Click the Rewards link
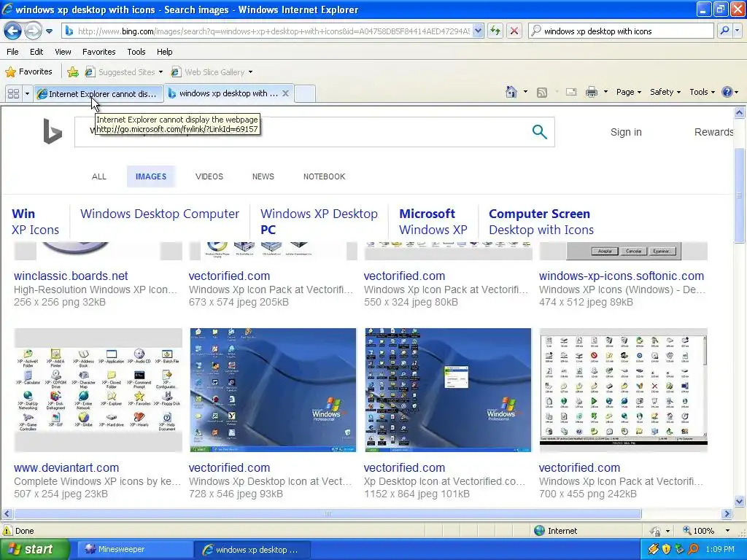The height and width of the screenshot is (560, 747). point(713,133)
